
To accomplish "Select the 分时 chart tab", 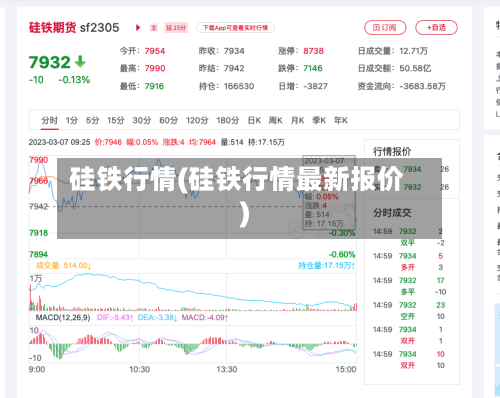I will pyautogui.click(x=49, y=120).
